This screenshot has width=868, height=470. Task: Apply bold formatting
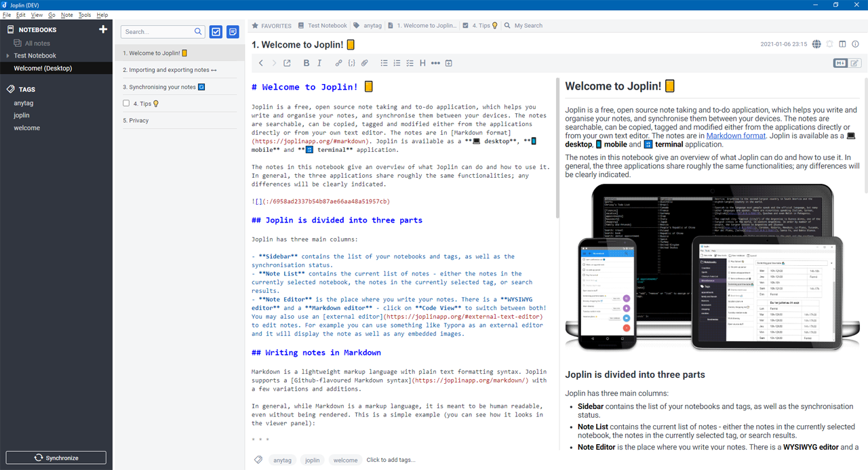click(307, 63)
